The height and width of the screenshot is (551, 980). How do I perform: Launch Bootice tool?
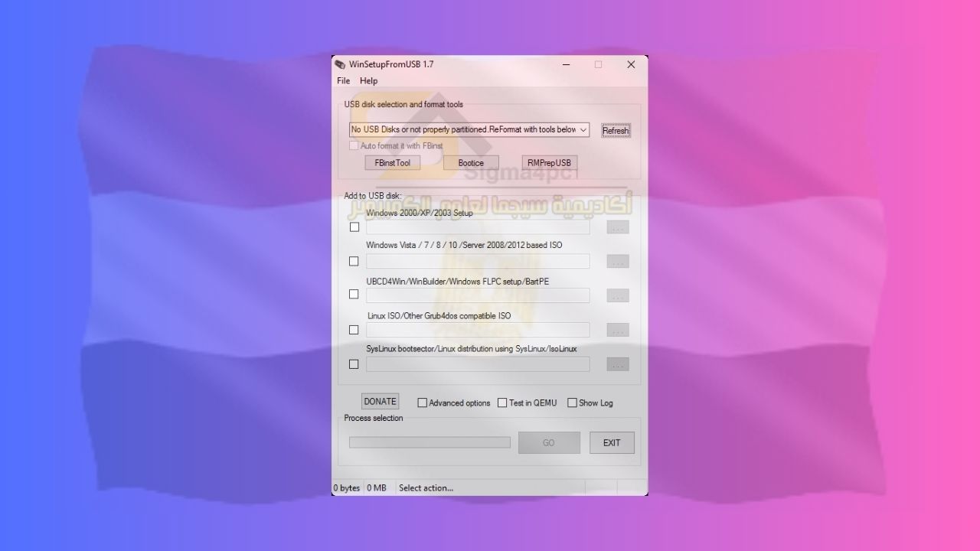(x=471, y=163)
